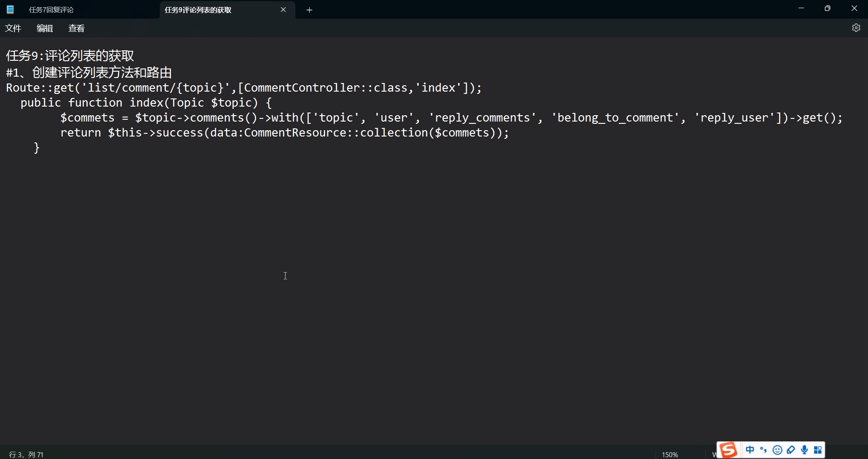
Task: Close the 任务9评论列表的获取 tab
Action: click(x=283, y=10)
